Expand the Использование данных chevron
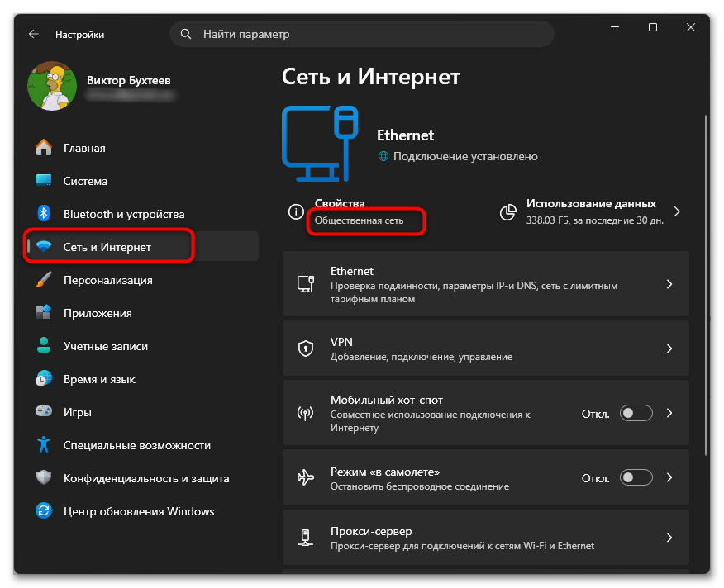Screen dimensions: 724x588 pyautogui.click(x=677, y=212)
